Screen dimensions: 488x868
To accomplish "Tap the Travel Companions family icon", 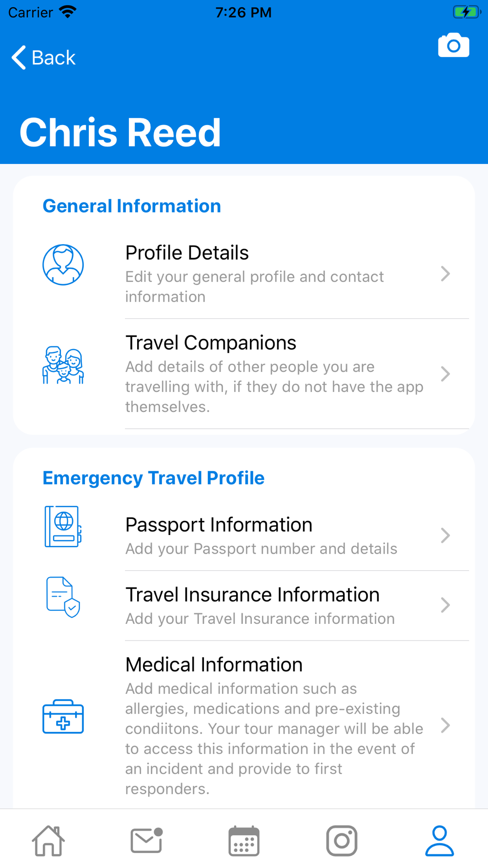I will click(63, 365).
